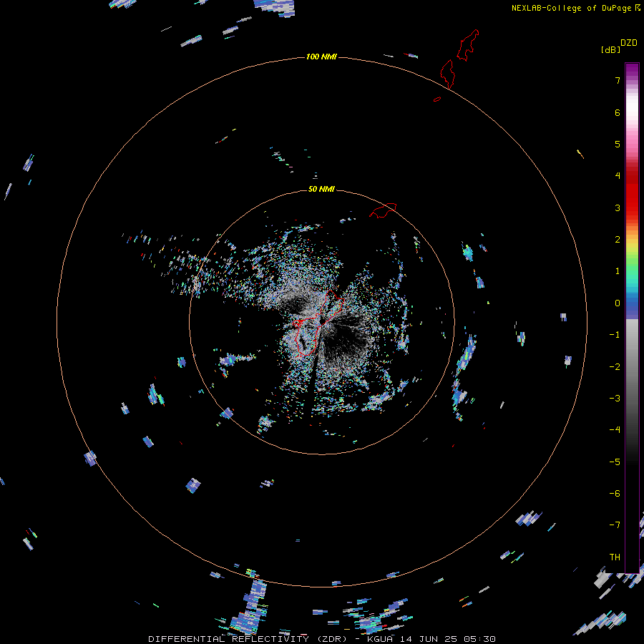Click the -7 value on the color scale

click(615, 525)
